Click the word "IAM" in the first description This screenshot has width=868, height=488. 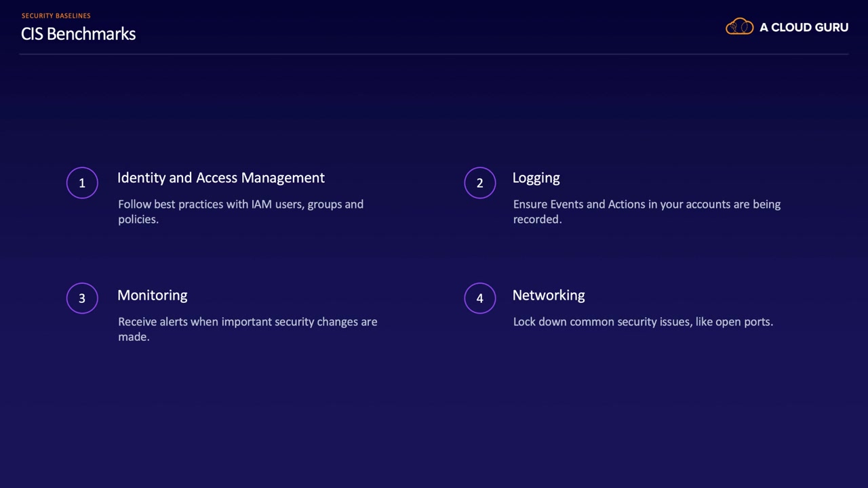click(x=261, y=204)
